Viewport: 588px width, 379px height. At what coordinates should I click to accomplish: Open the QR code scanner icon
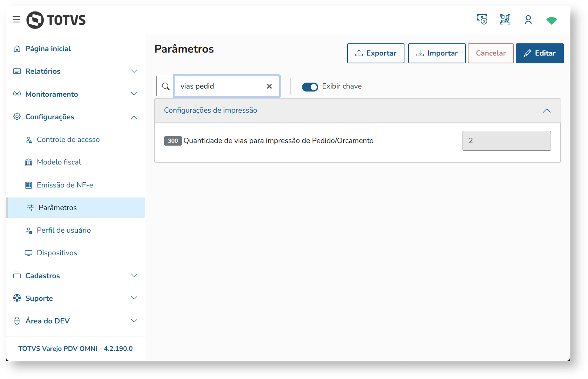(x=505, y=19)
